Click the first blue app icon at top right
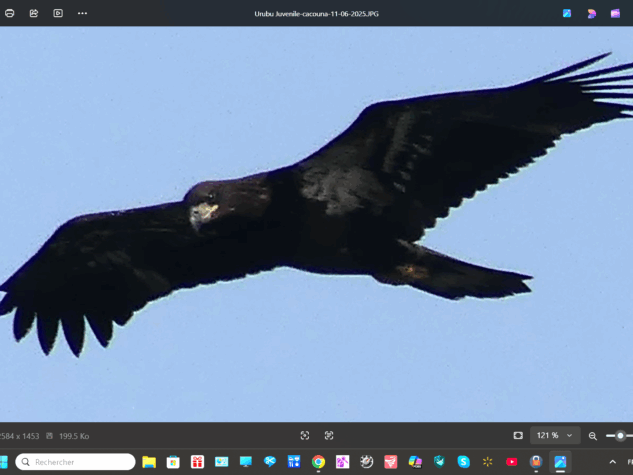 (x=567, y=13)
